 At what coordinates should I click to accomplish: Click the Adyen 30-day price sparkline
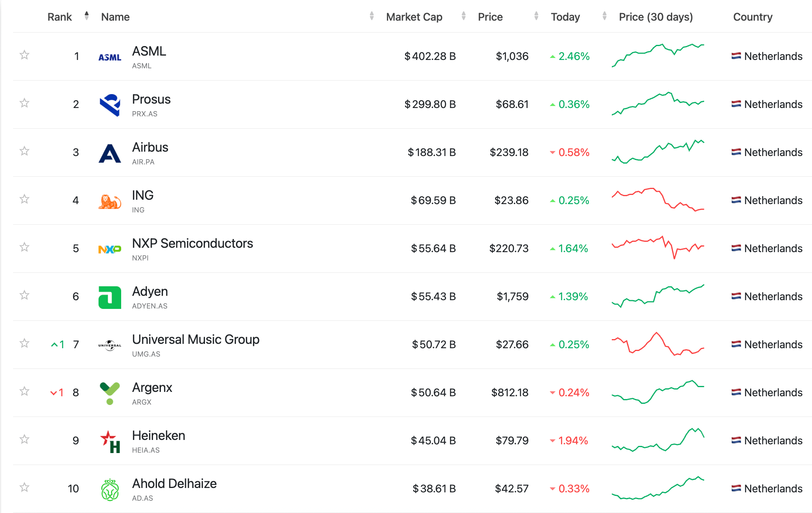pyautogui.click(x=658, y=296)
